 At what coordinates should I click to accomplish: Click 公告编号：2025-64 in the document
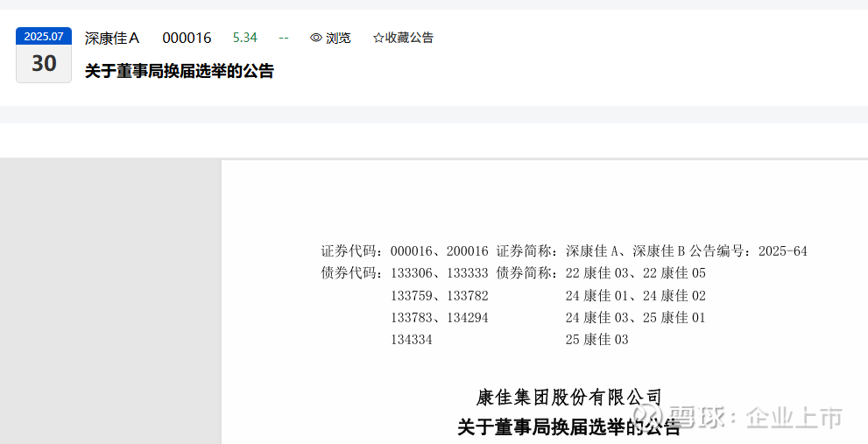tap(748, 251)
